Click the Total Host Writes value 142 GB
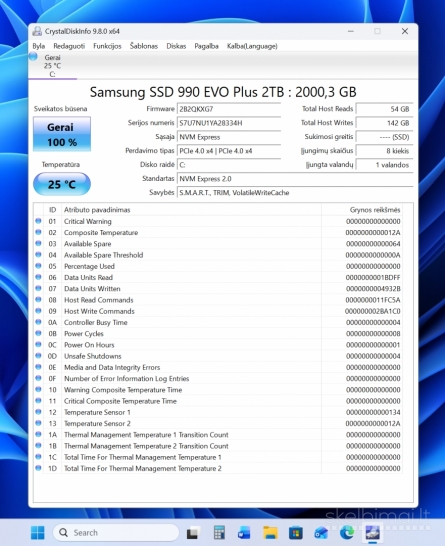Screen dimensions: 445x546 (384, 123)
